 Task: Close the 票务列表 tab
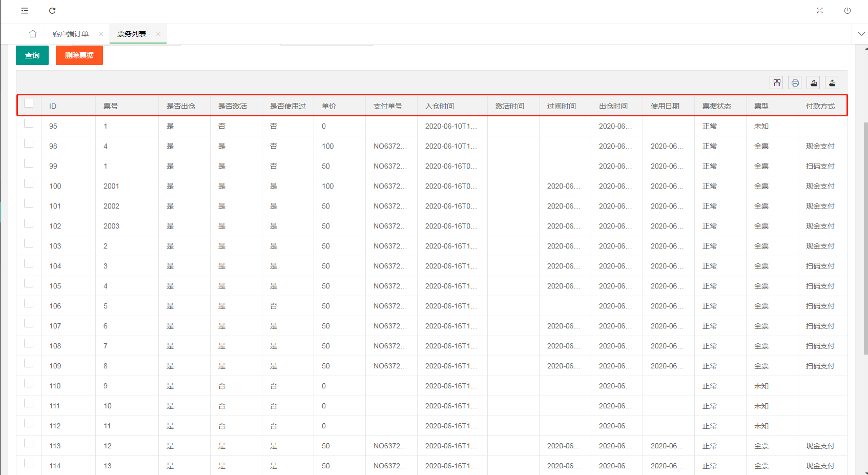pyautogui.click(x=158, y=34)
